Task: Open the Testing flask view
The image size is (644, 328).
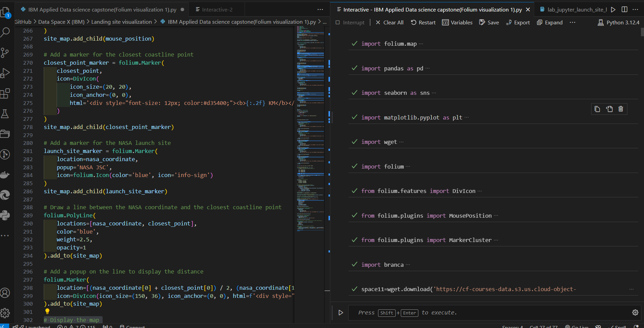Action: (5, 114)
